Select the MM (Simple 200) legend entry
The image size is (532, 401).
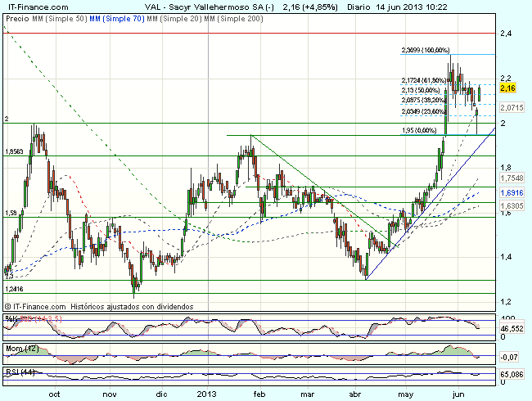(x=239, y=17)
